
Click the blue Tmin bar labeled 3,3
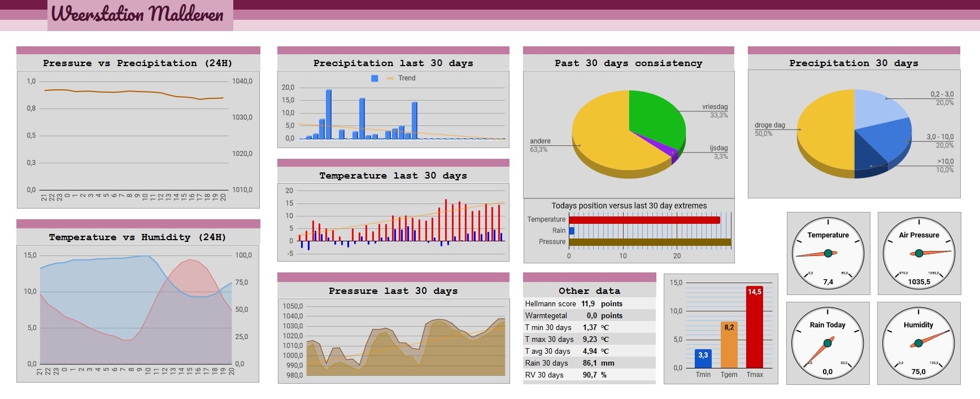point(703,359)
